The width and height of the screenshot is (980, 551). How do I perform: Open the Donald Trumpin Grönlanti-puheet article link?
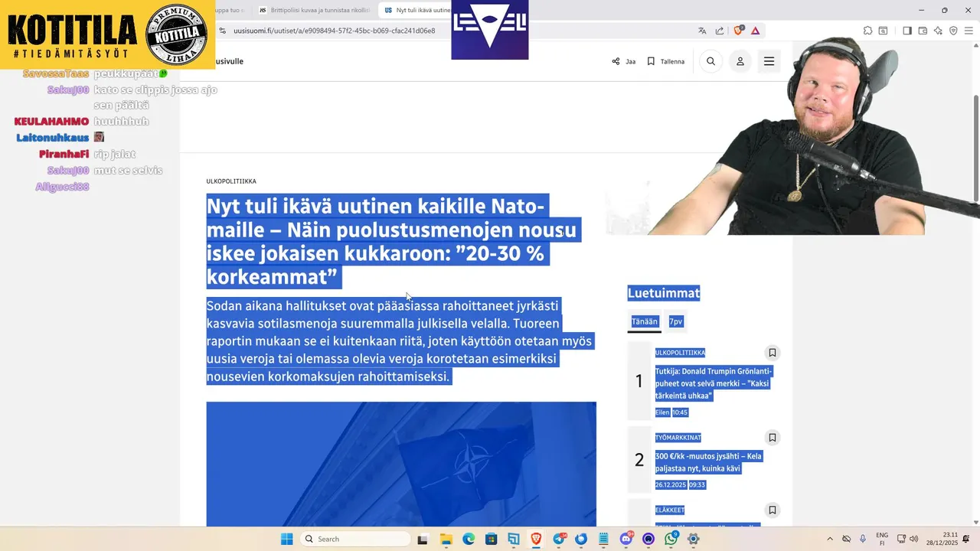click(714, 383)
